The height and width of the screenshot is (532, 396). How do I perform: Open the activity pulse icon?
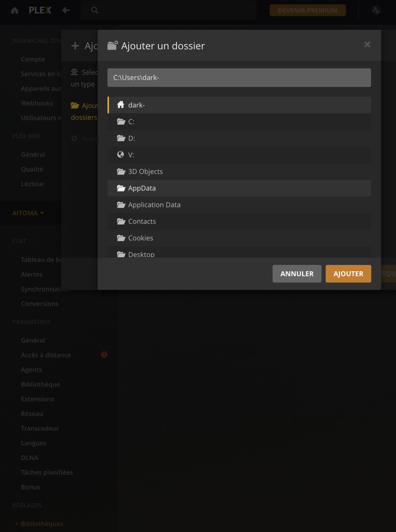[376, 11]
